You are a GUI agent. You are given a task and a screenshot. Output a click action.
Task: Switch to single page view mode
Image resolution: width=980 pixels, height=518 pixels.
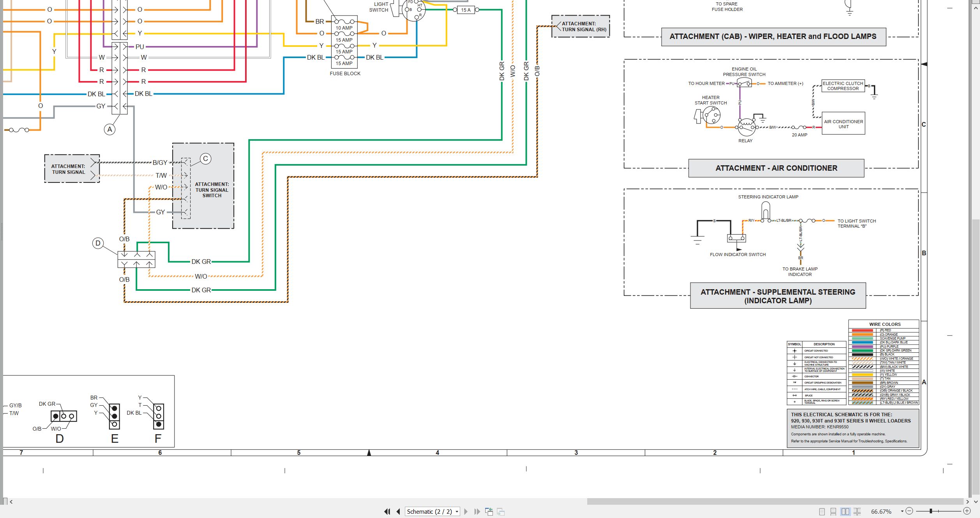pyautogui.click(x=822, y=511)
